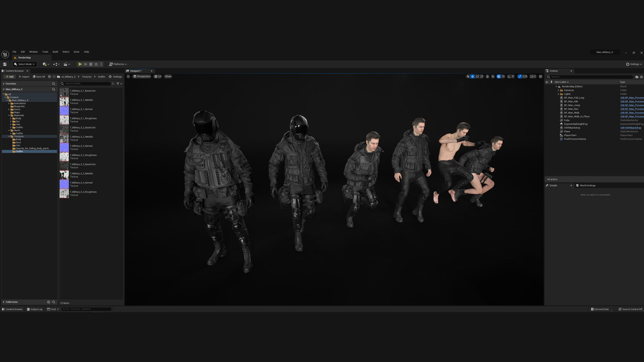Screen dimensions: 644x362
Task: Activate the Select objects arrow tool
Action: click(x=468, y=76)
